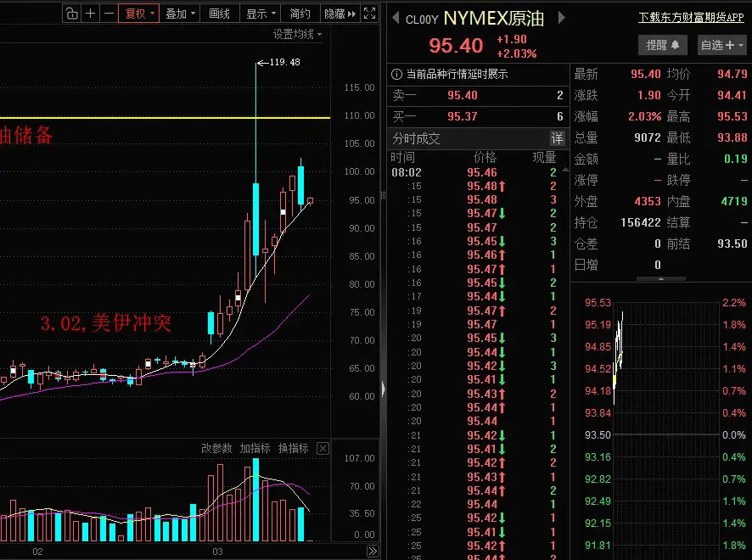This screenshot has width=752, height=560.
Task: Click 换指标 to switch indicator
Action: click(x=293, y=448)
